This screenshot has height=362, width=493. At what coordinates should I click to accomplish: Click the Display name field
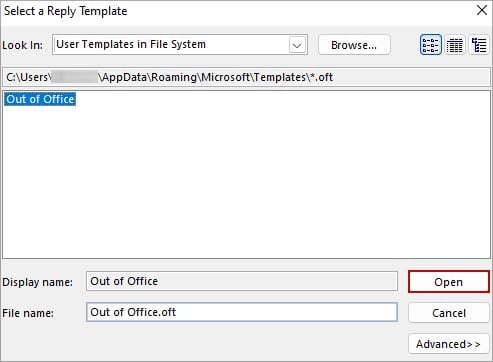242,281
